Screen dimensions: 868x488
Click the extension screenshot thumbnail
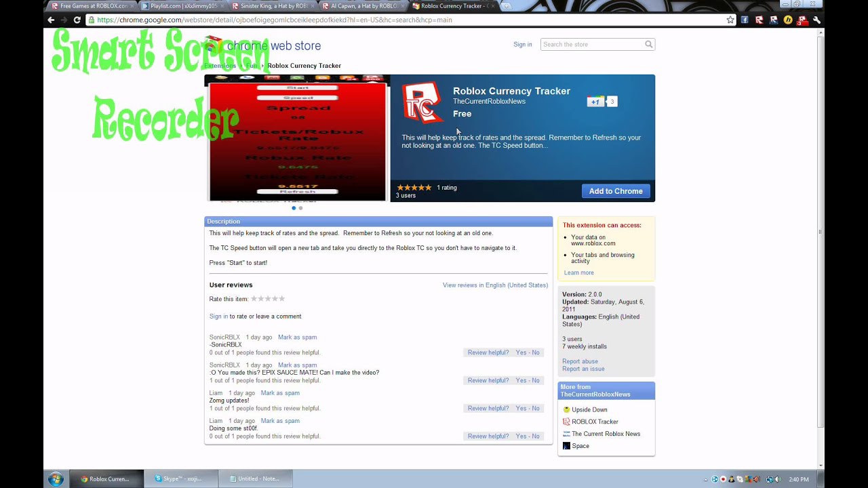click(x=297, y=138)
